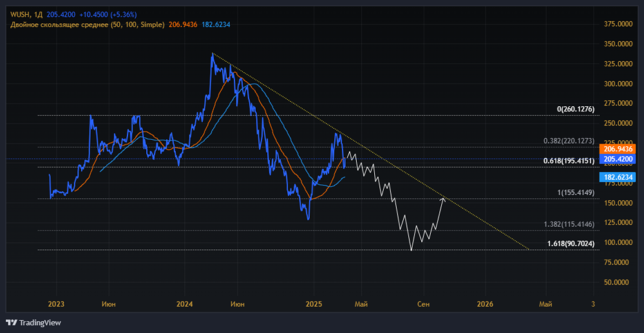Click the Fibonacci label 1(155.4149)

575,192
